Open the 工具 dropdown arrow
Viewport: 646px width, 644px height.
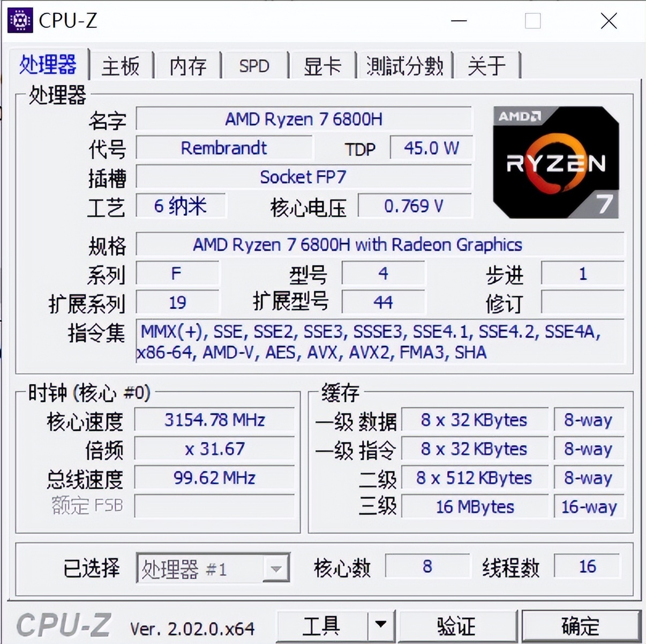[x=381, y=625]
